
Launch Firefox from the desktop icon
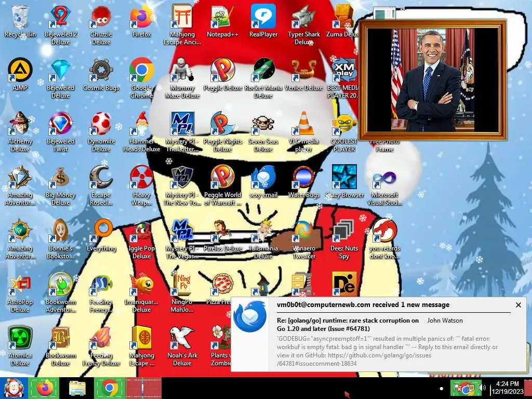pos(141,21)
